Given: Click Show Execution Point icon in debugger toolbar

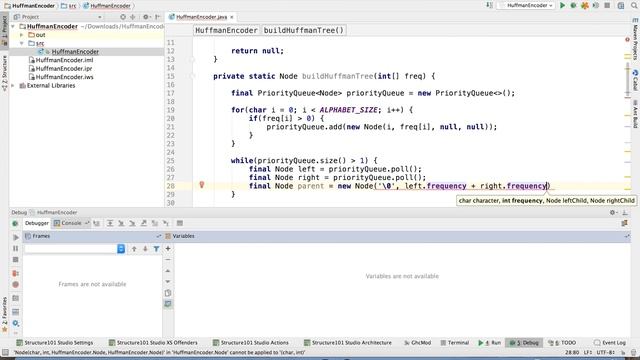Looking at the screenshot, I should pos(97,223).
